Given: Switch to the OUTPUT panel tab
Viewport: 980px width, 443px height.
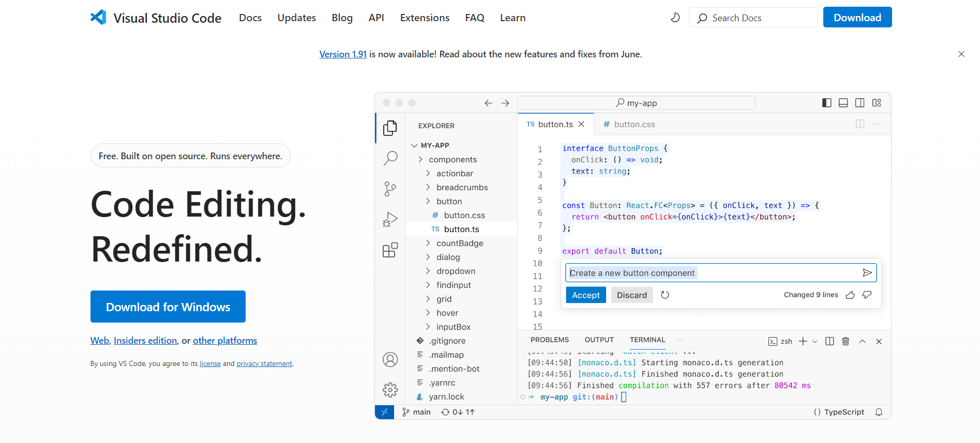Looking at the screenshot, I should [599, 340].
